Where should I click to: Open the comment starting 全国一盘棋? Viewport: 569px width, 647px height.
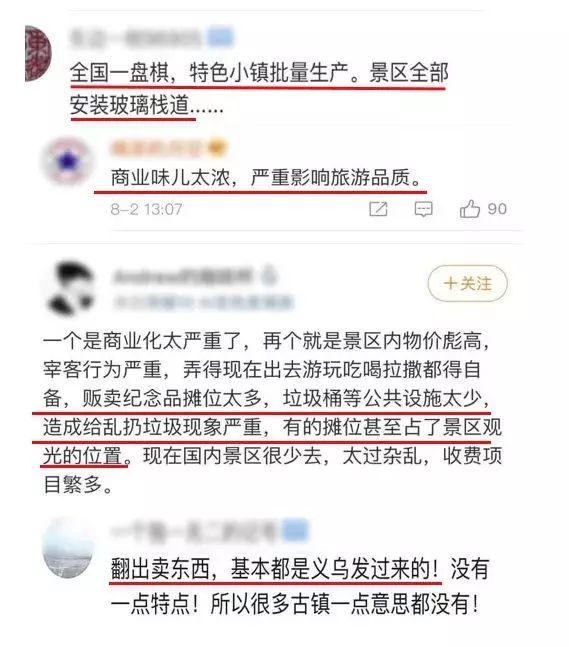coord(259,89)
